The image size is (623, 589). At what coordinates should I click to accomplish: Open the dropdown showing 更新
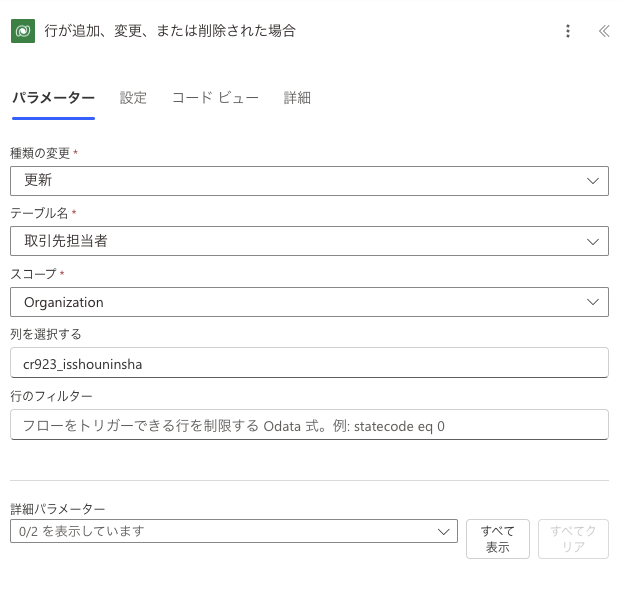point(300,181)
